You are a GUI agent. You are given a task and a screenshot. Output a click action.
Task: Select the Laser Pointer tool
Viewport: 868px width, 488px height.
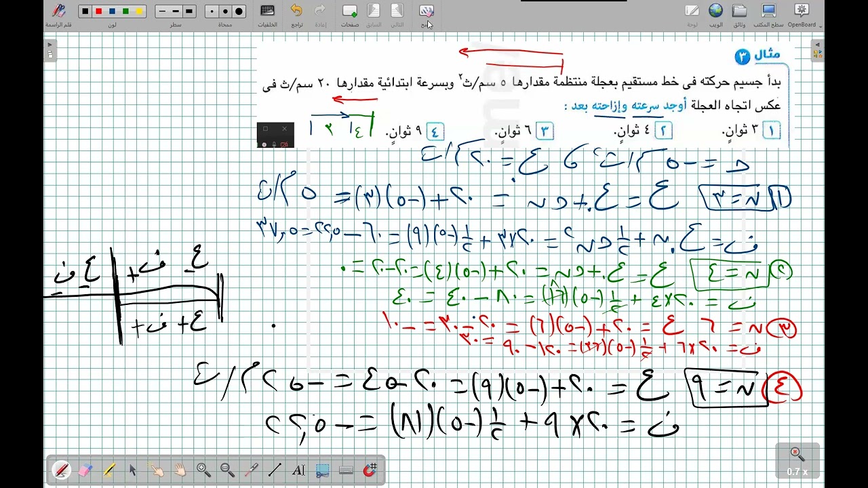pos(251,470)
